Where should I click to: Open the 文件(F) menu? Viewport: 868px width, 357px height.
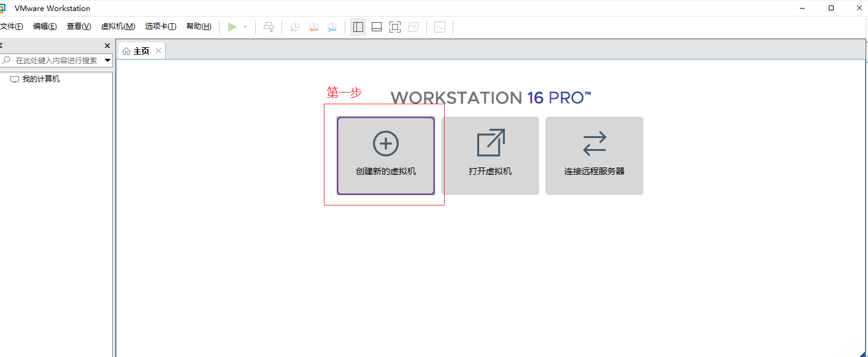11,26
